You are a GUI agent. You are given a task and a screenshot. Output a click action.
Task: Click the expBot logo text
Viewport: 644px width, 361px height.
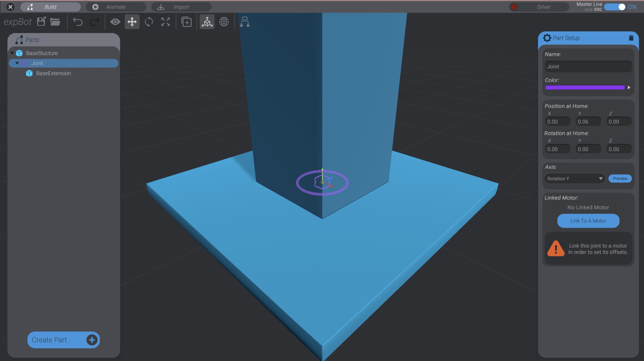tap(18, 22)
